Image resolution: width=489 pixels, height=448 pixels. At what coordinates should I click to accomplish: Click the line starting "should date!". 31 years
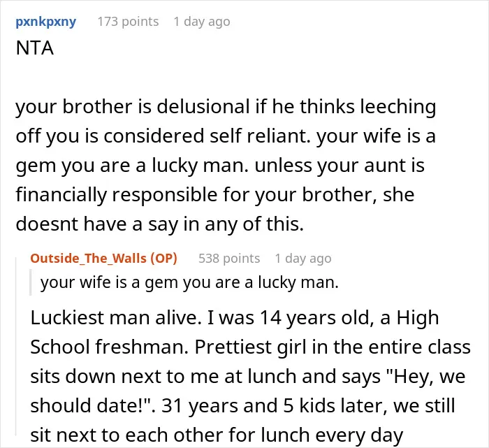(x=242, y=406)
